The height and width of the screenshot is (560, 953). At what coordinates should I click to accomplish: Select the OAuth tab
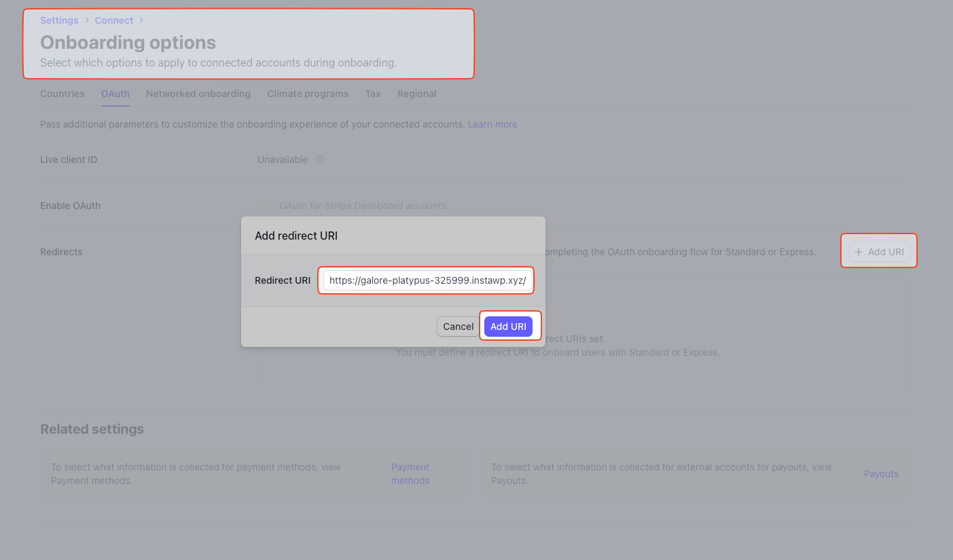(115, 94)
